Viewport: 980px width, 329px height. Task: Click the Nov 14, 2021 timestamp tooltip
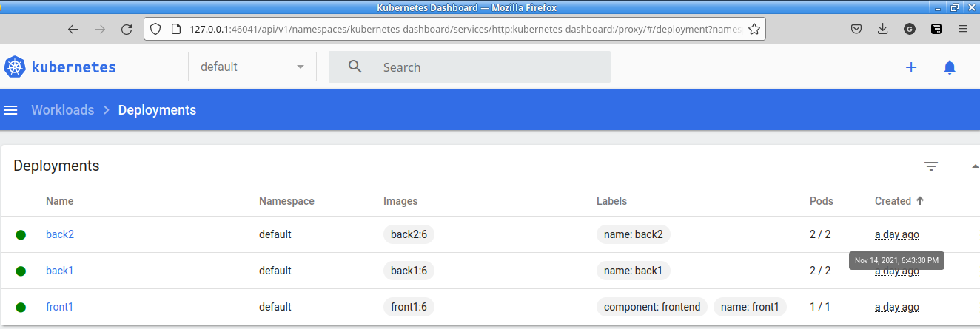point(896,260)
